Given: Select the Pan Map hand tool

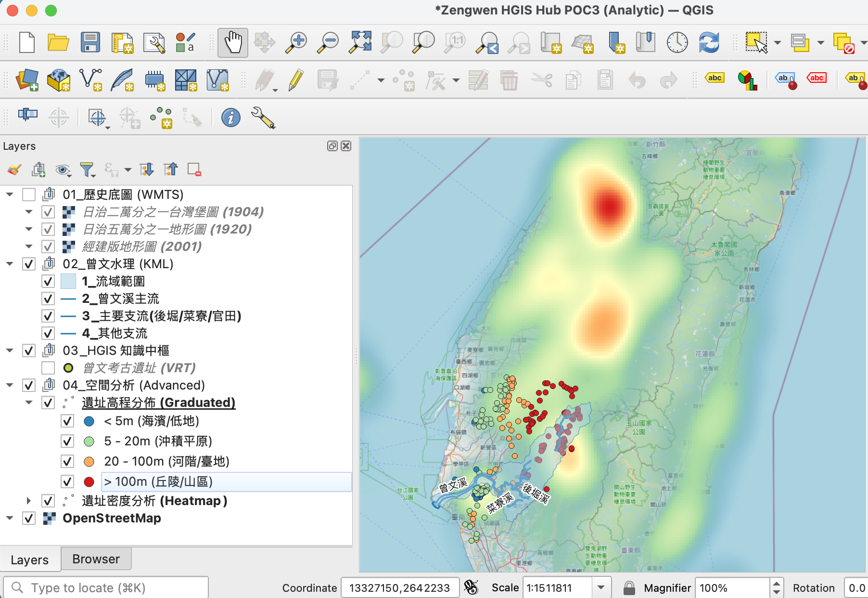Looking at the screenshot, I should point(232,42).
